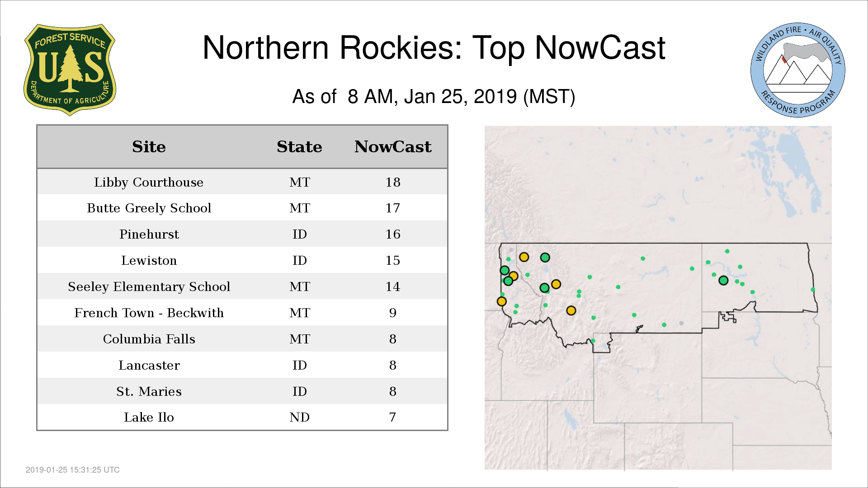Image resolution: width=868 pixels, height=488 pixels.
Task: Click the large green marker in North Dakota
Action: tap(723, 281)
